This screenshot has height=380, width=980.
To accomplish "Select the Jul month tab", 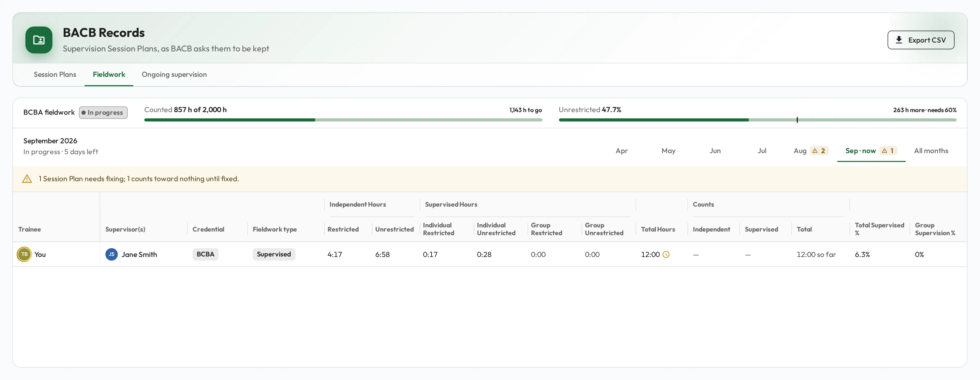I will point(762,151).
